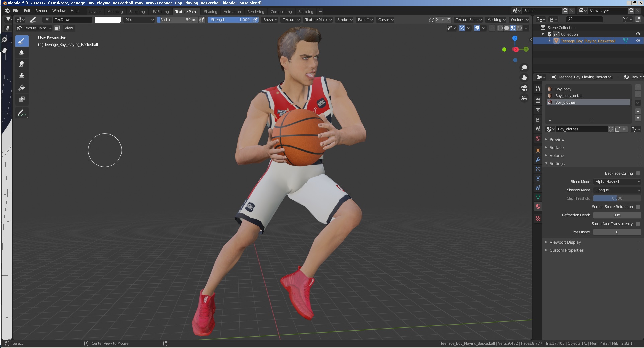Change Shadow Mode Opaque dropdown
The image size is (644, 348).
617,190
